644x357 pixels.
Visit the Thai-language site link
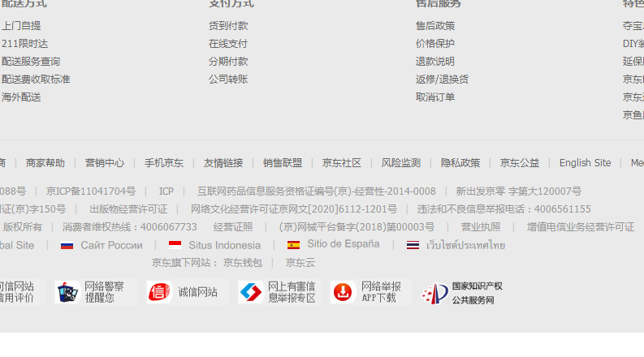point(466,245)
